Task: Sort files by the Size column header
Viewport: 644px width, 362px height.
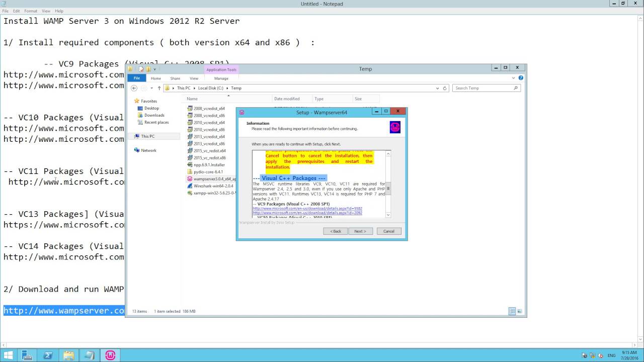Action: (x=366, y=99)
